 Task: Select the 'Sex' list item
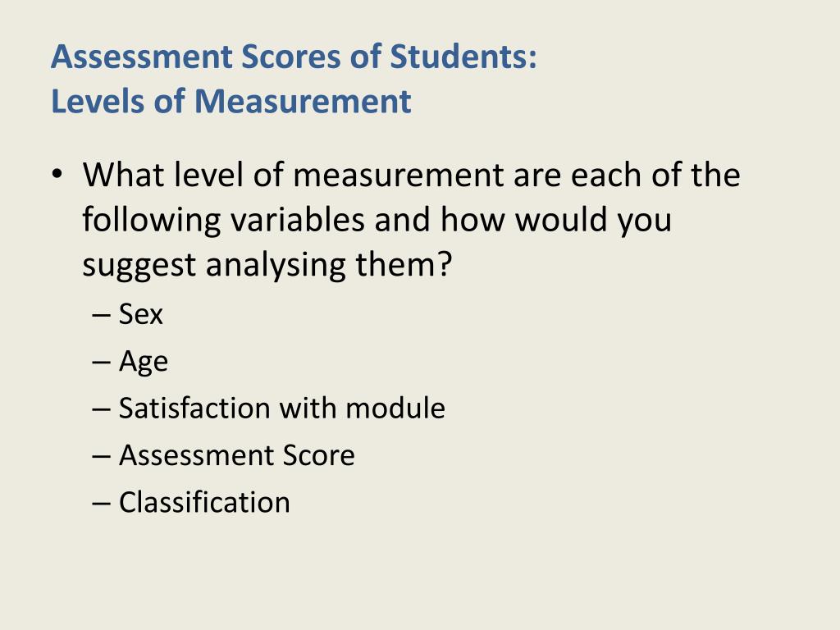tap(140, 313)
